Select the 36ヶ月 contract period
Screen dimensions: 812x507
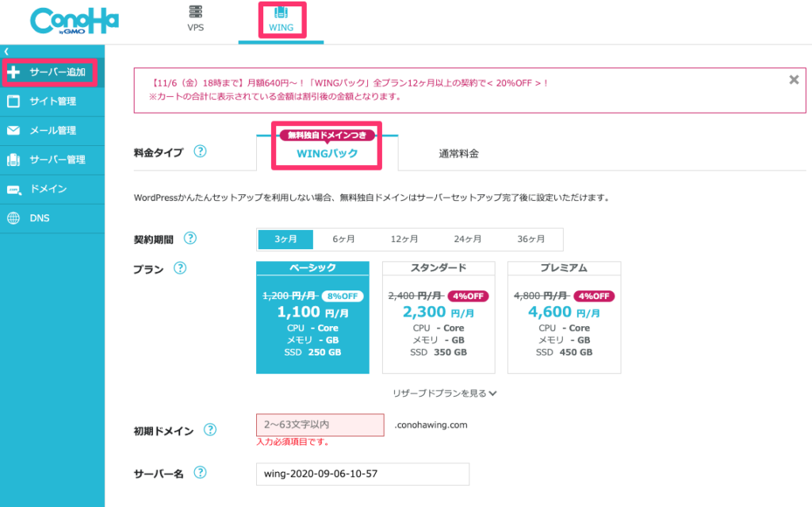point(530,239)
